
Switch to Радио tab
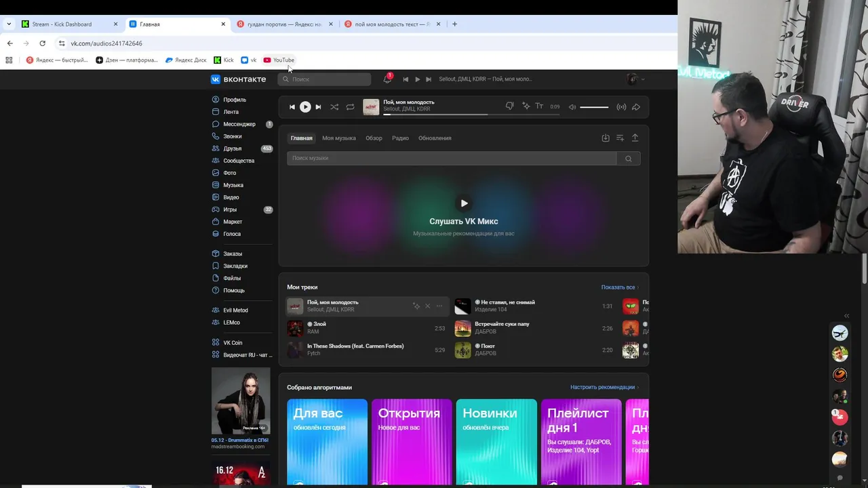pos(400,138)
